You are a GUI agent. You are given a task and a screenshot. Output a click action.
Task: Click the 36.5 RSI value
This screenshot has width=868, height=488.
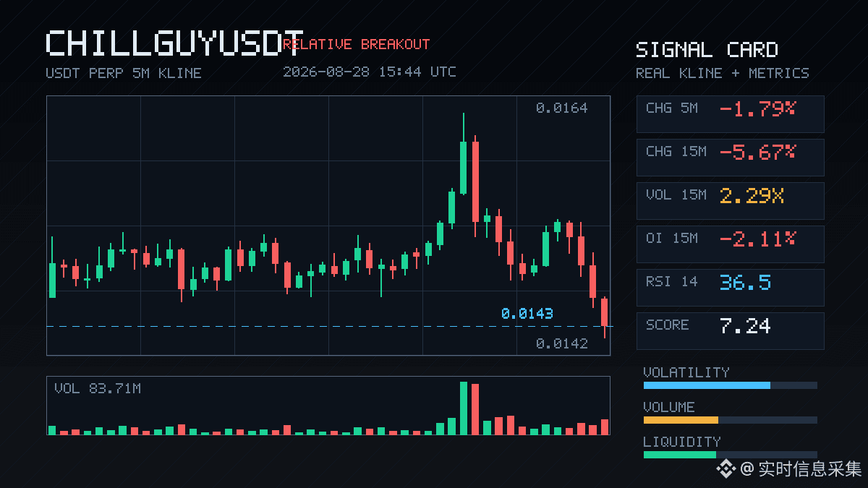pyautogui.click(x=745, y=283)
